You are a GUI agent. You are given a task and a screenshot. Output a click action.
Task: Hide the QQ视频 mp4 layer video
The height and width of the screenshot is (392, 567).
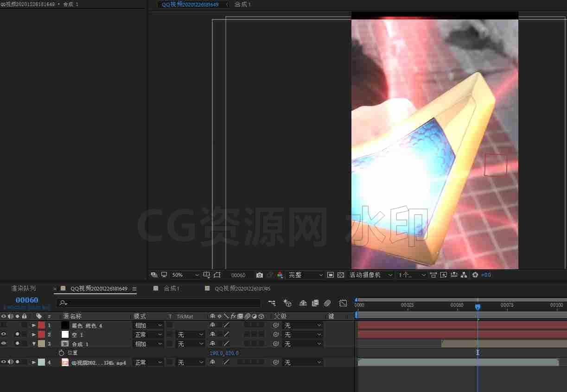(4, 362)
